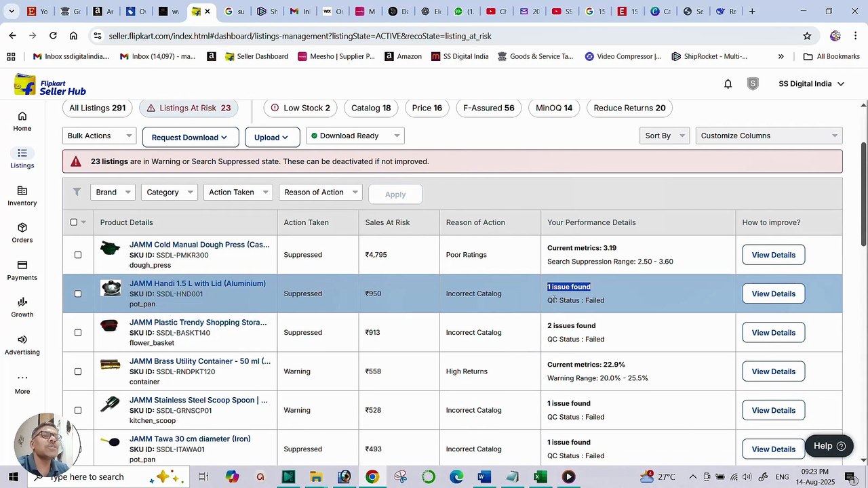View Details for JAMM Handi 1.5 L

click(x=773, y=293)
